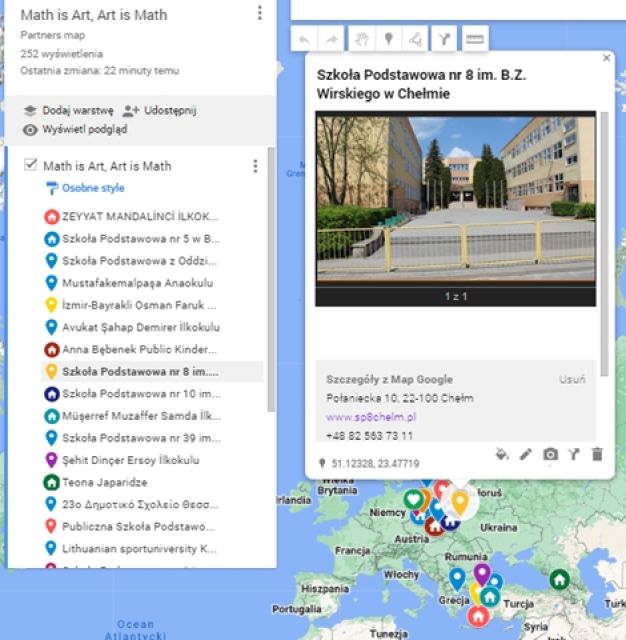
Task: Click the phone number +48 82 563 73 11
Action: click(x=369, y=436)
